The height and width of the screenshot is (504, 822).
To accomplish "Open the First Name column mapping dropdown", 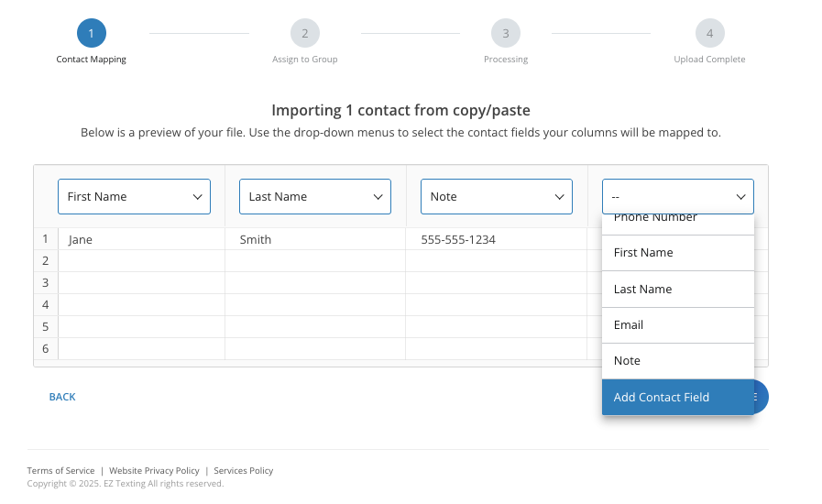I will tap(134, 197).
